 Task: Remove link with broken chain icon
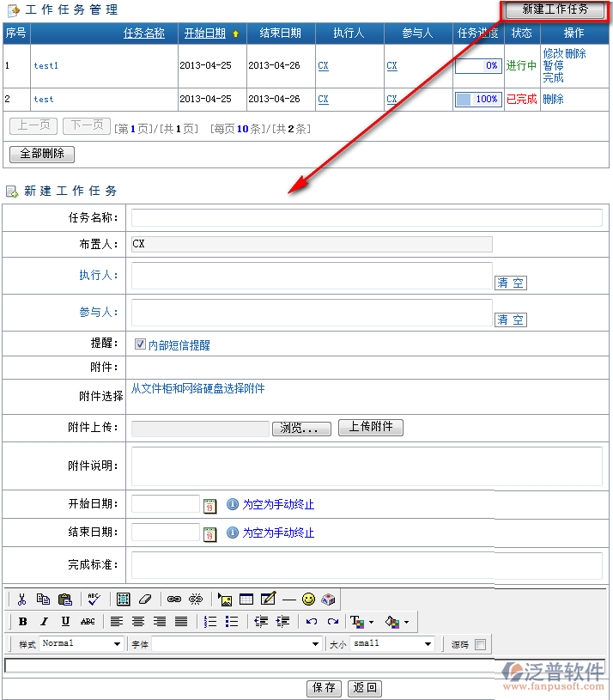[x=196, y=600]
